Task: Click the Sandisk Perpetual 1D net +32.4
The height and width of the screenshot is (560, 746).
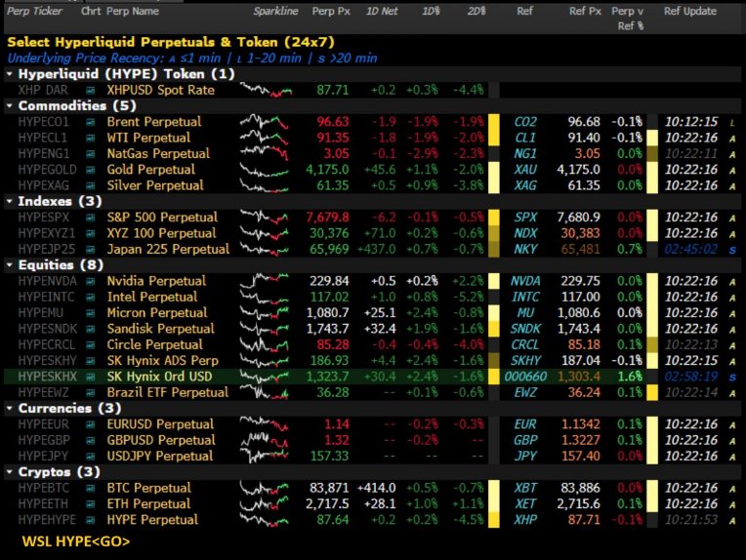Action: [x=380, y=329]
